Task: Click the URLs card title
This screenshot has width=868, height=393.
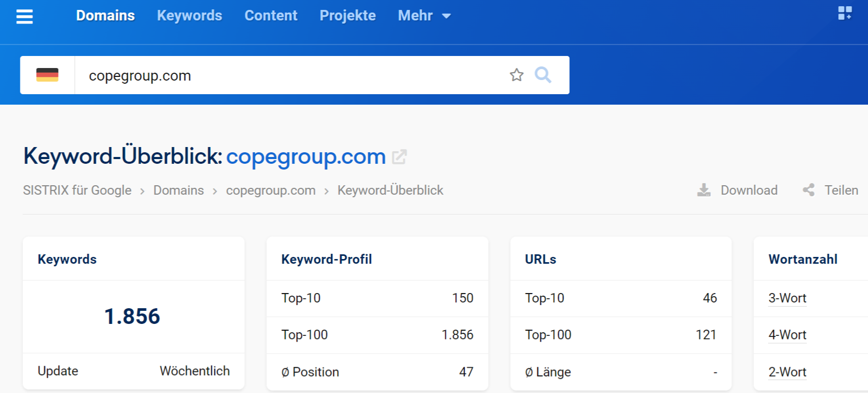Action: (x=540, y=259)
